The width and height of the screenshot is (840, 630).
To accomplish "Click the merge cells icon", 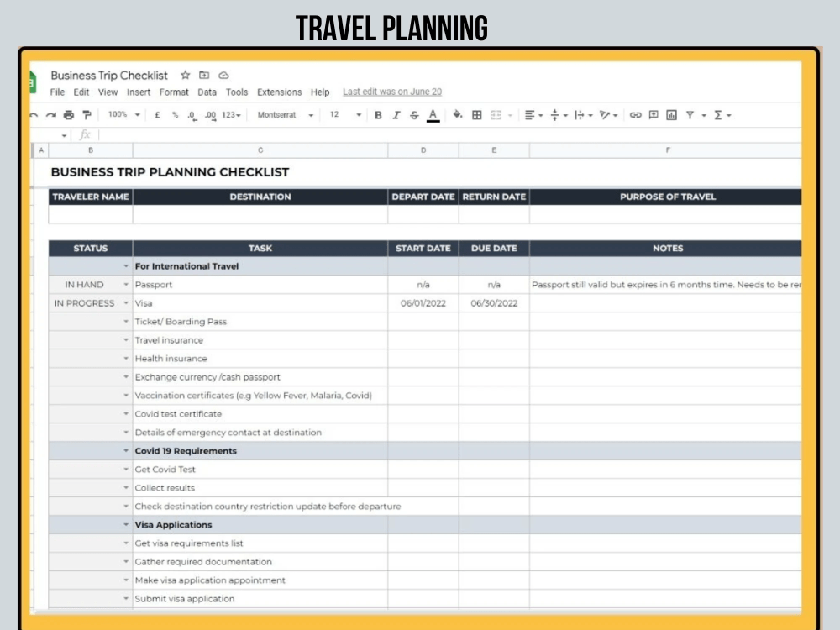I will [x=496, y=114].
